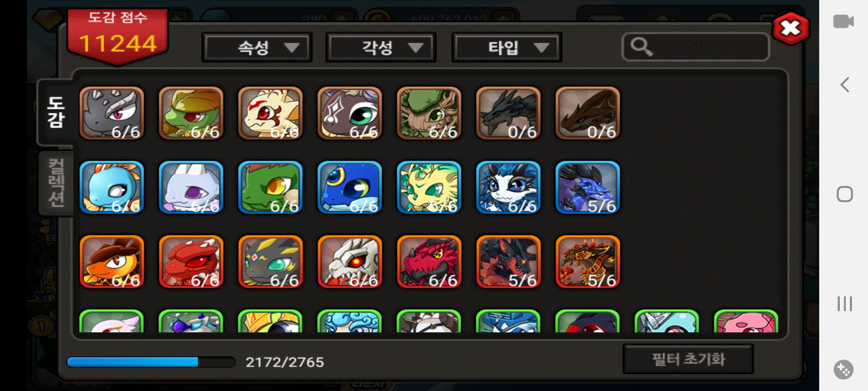The width and height of the screenshot is (868, 391).
Task: Click the 필터 초기화 reset filter button
Action: (x=688, y=359)
